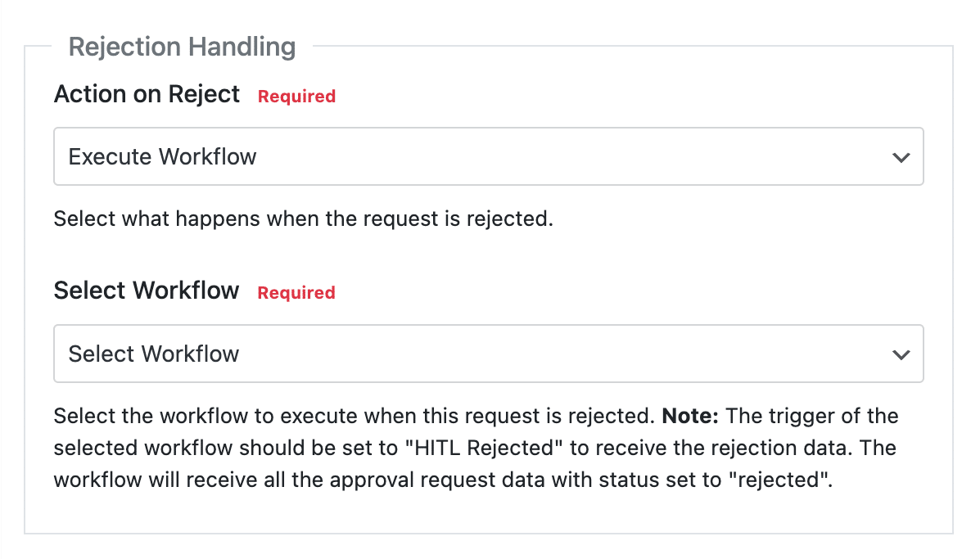Click the Required badge beside Select Workflow
Screen dimensions: 980x559
(296, 292)
